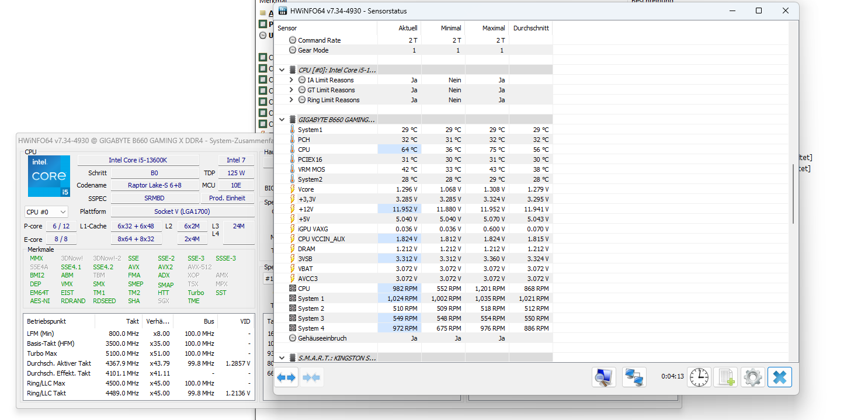Collapse the GIGABYTE B660 GAMING section
868x420 pixels.
click(282, 119)
